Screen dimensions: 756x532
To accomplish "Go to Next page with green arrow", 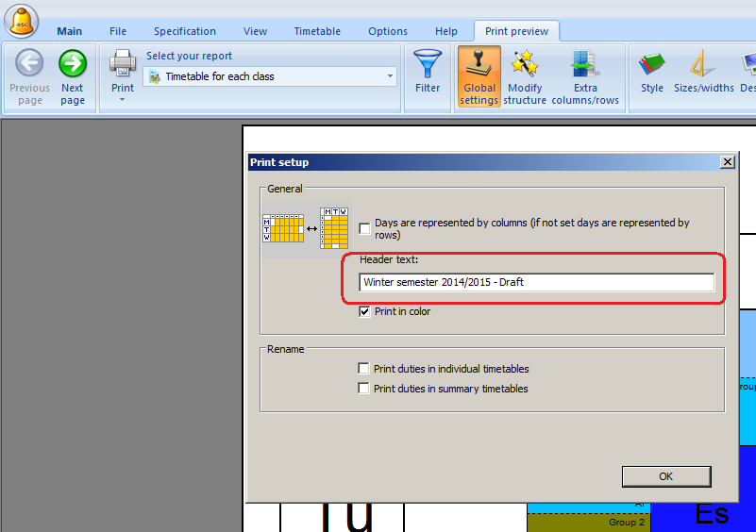I will 73,64.
